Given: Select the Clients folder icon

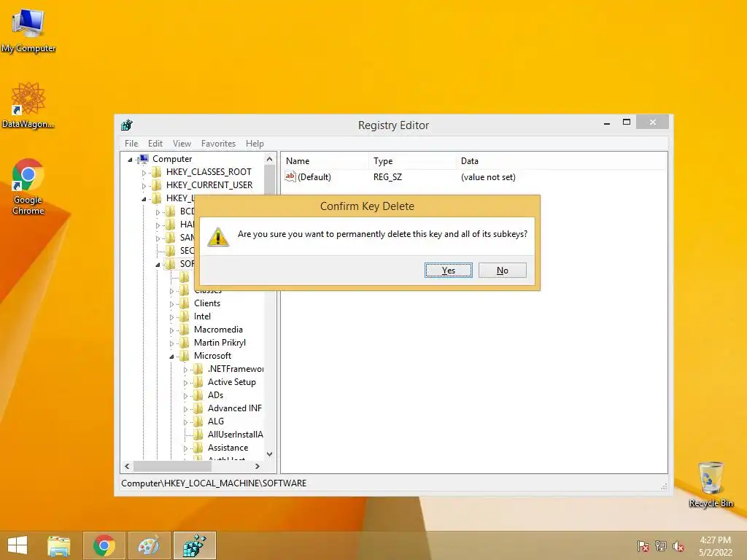Looking at the screenshot, I should (185, 303).
